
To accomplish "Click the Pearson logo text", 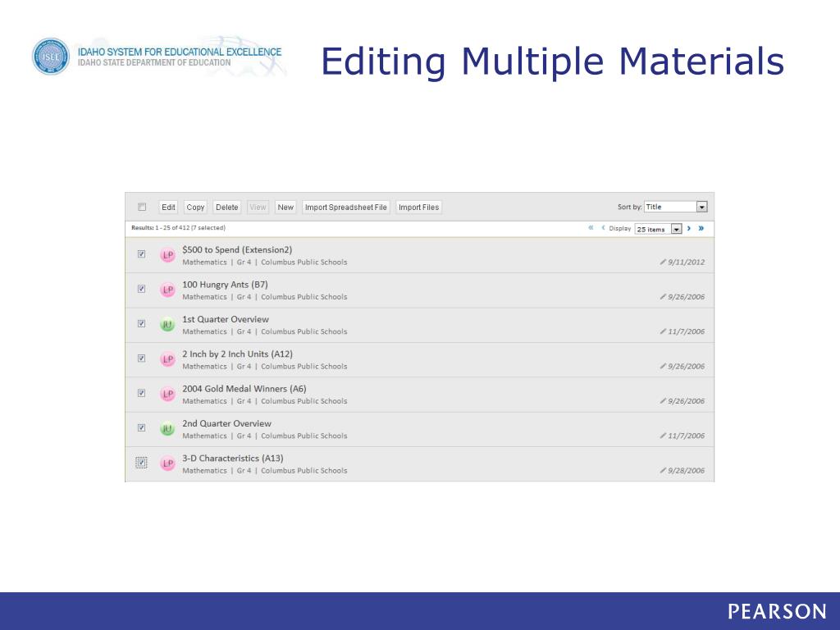I will pyautogui.click(x=777, y=611).
